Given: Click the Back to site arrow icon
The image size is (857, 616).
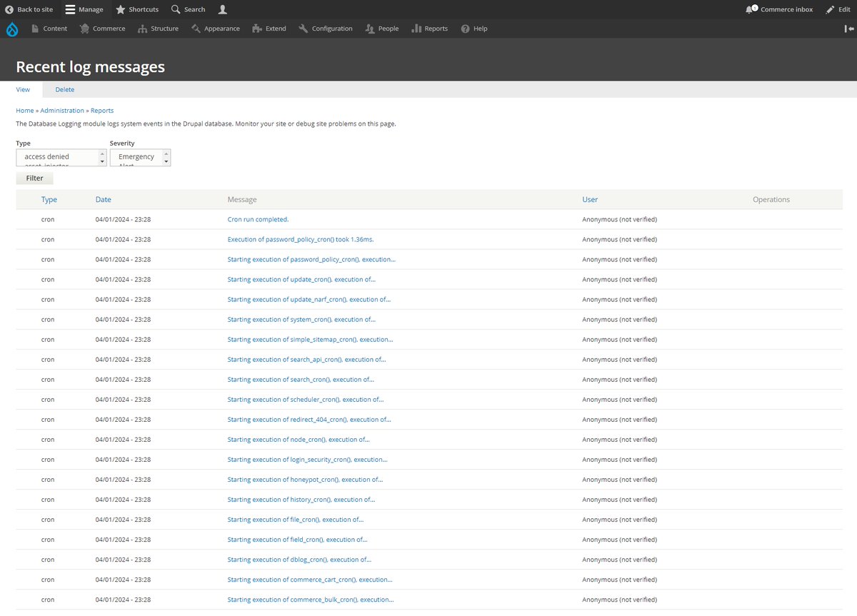Looking at the screenshot, I should click(x=9, y=9).
